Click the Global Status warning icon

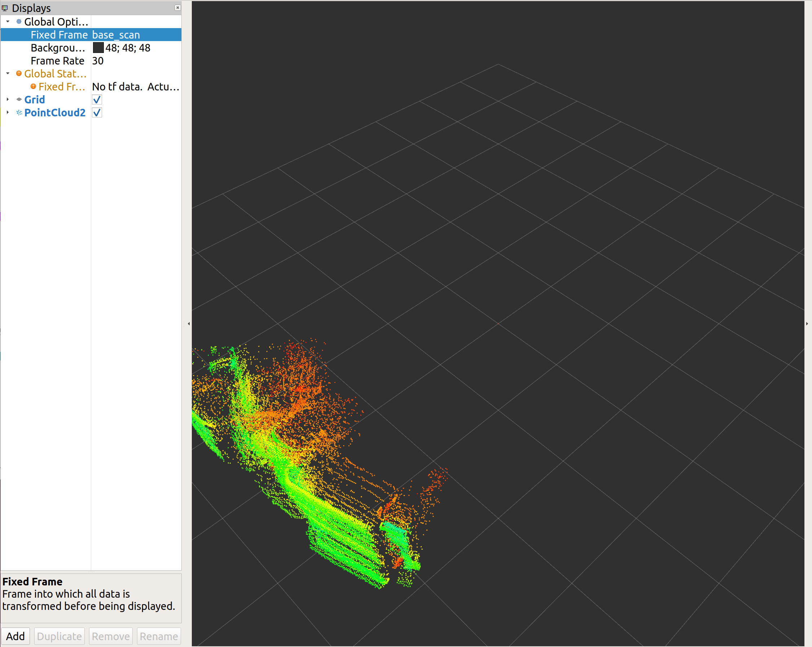[x=19, y=74]
